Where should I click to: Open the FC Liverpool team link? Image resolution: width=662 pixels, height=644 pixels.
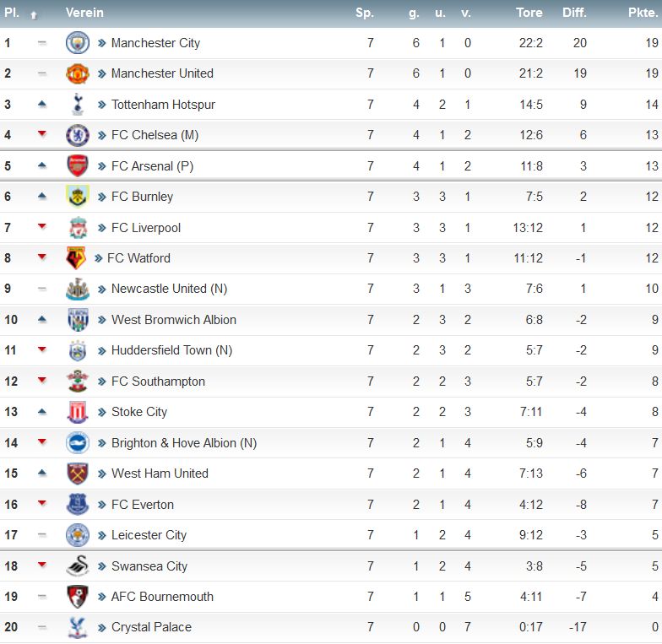point(145,228)
